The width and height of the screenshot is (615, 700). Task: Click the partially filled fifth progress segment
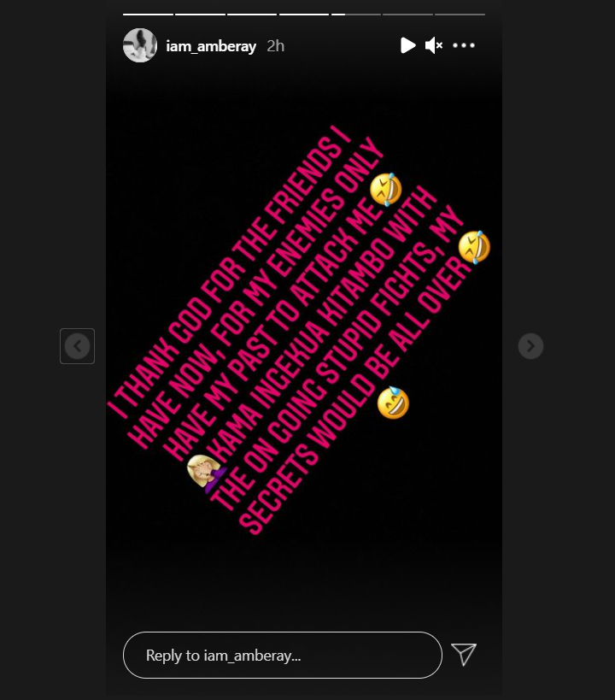pos(355,15)
